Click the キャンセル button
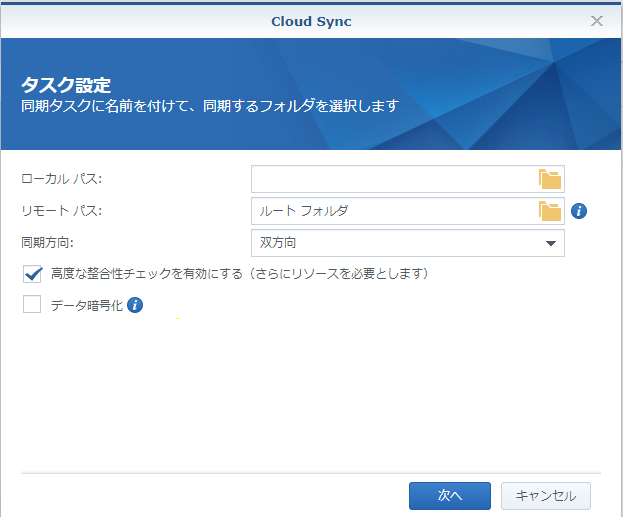 pos(546,496)
